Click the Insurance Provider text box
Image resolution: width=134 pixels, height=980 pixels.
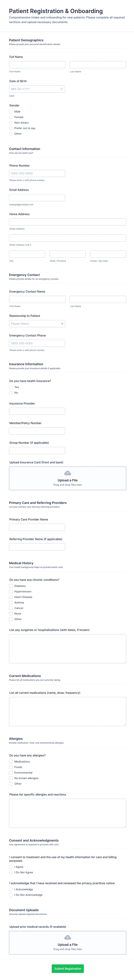click(x=37, y=411)
